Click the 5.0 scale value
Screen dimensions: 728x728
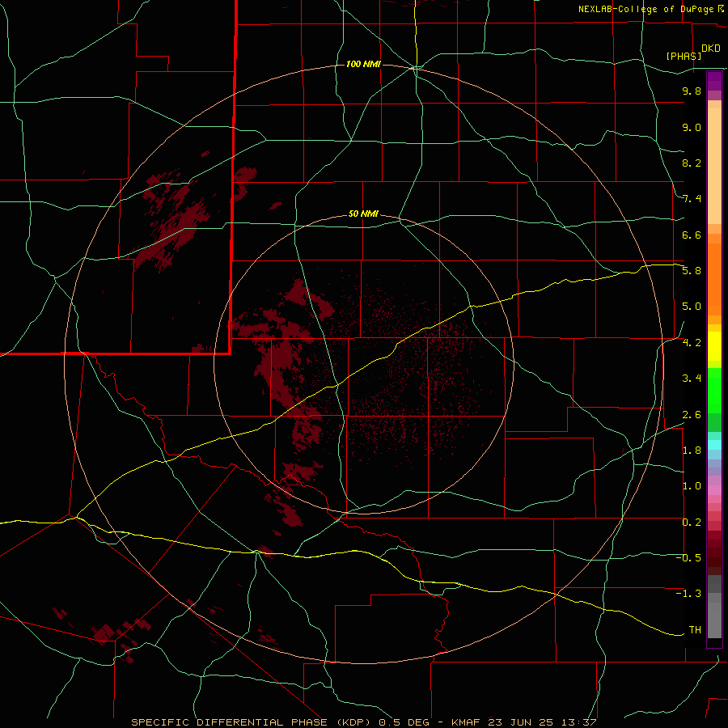point(692,307)
